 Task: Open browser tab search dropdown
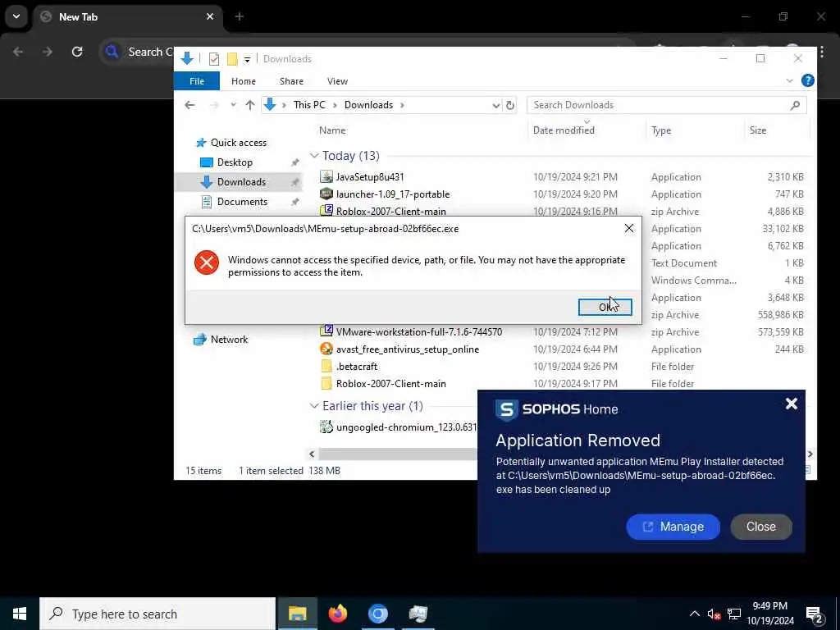pos(16,16)
